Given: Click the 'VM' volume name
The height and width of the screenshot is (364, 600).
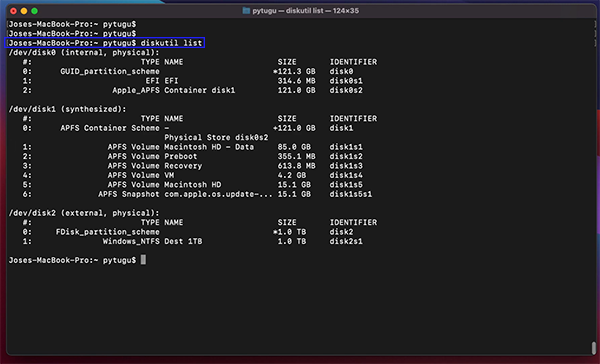Looking at the screenshot, I should coord(169,175).
